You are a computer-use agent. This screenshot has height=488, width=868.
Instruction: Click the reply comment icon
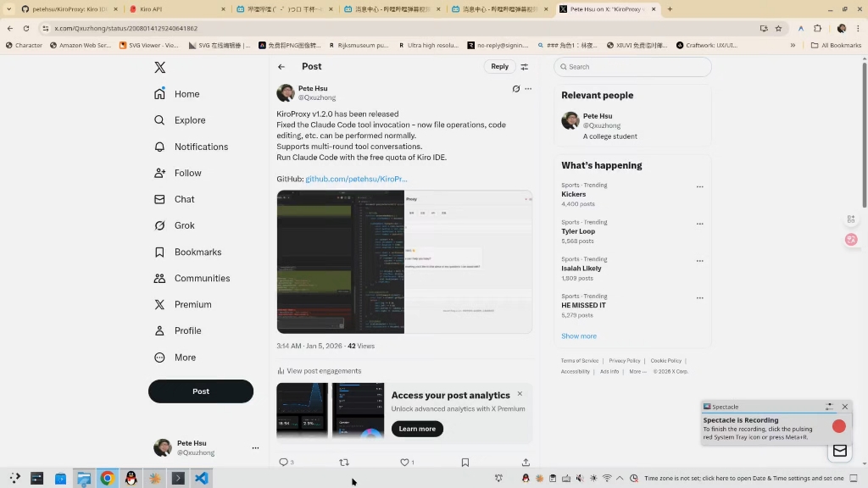283,462
